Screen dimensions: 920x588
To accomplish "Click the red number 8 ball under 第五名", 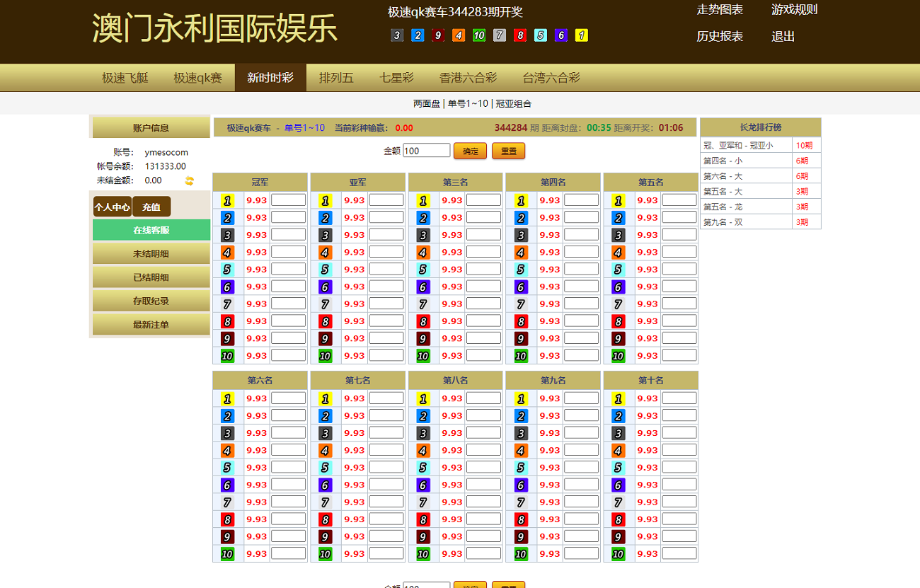I will (618, 321).
